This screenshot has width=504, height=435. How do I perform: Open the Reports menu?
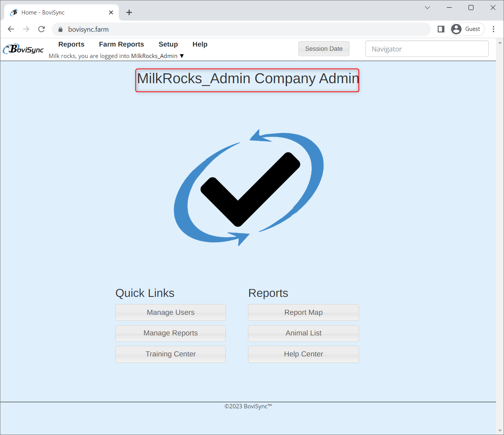pyautogui.click(x=71, y=44)
